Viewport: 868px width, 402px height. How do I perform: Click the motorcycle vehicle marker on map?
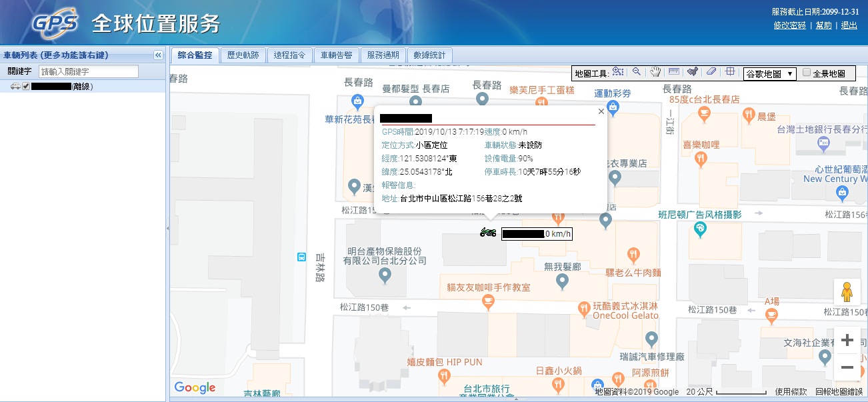click(488, 232)
